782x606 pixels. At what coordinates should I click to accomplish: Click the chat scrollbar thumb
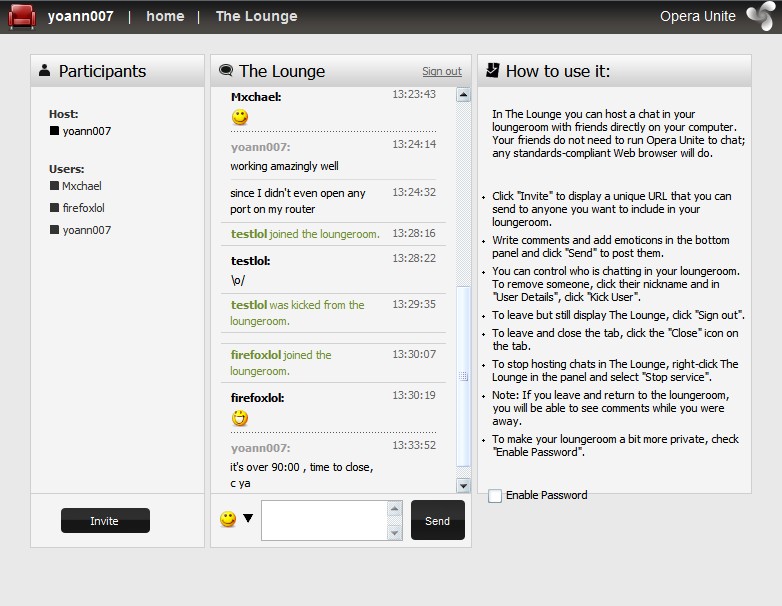[x=463, y=376]
